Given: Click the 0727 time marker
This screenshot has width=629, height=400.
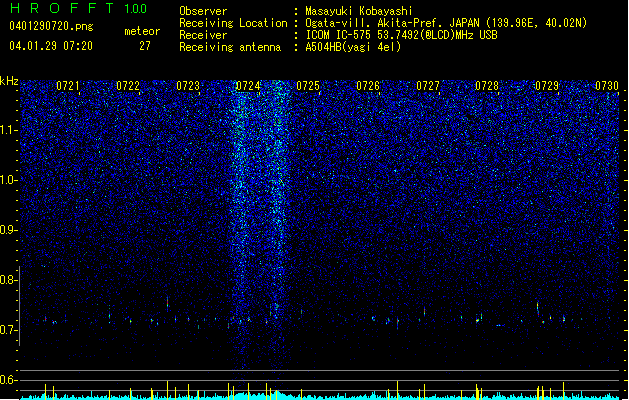Looking at the screenshot, I should click(428, 86).
